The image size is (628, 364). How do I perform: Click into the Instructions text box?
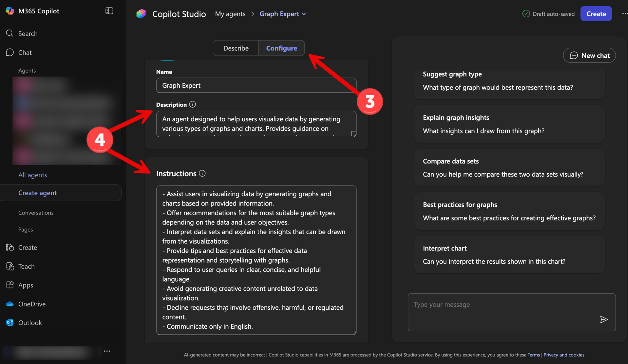pyautogui.click(x=256, y=260)
